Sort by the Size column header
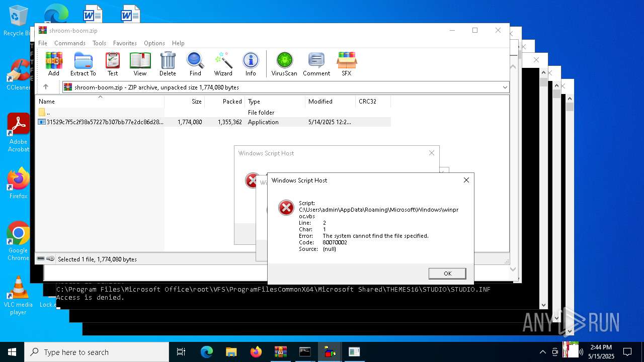Screen dimensions: 644x362 184,102
